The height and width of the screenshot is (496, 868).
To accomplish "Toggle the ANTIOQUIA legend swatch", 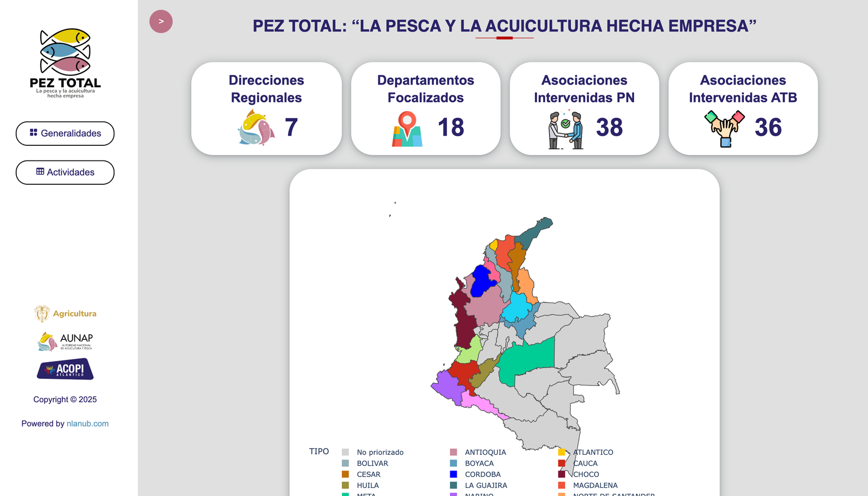I will pyautogui.click(x=454, y=452).
